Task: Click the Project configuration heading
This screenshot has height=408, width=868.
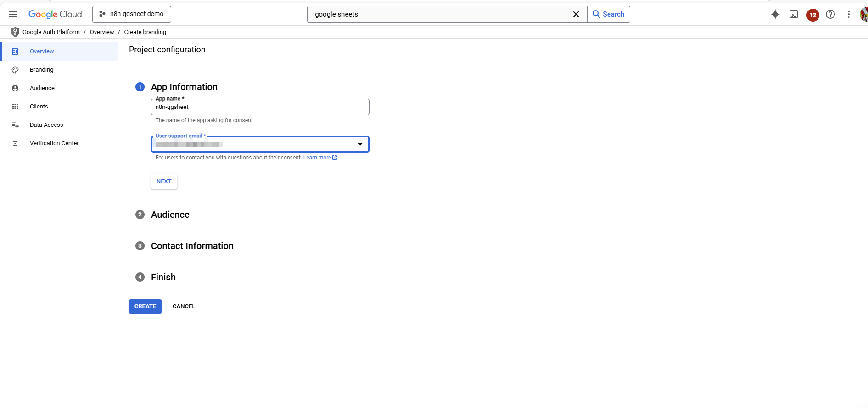Action: [167, 50]
